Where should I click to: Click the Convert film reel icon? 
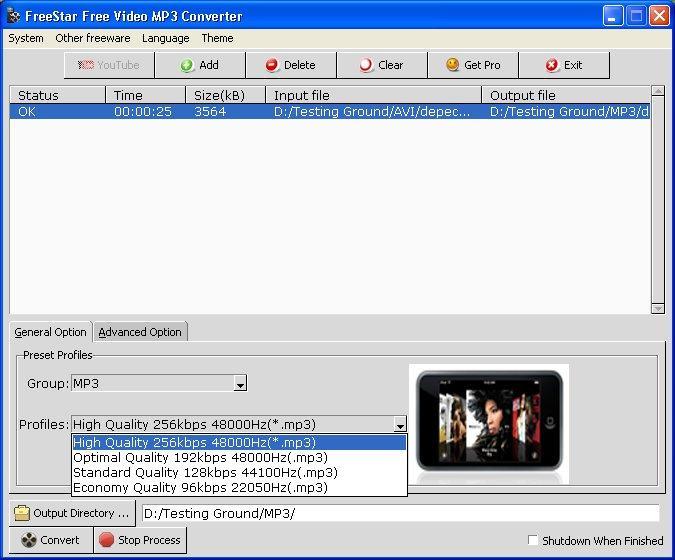pyautogui.click(x=29, y=540)
